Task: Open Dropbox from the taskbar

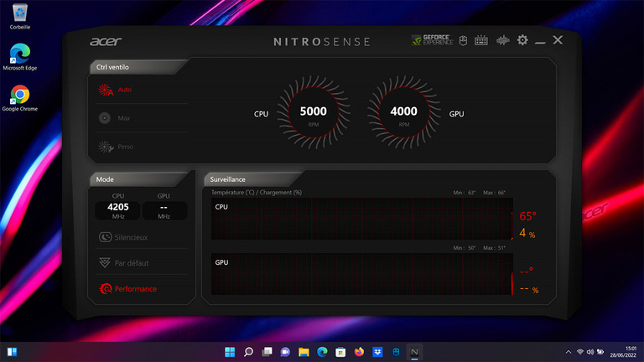Action: click(x=377, y=352)
